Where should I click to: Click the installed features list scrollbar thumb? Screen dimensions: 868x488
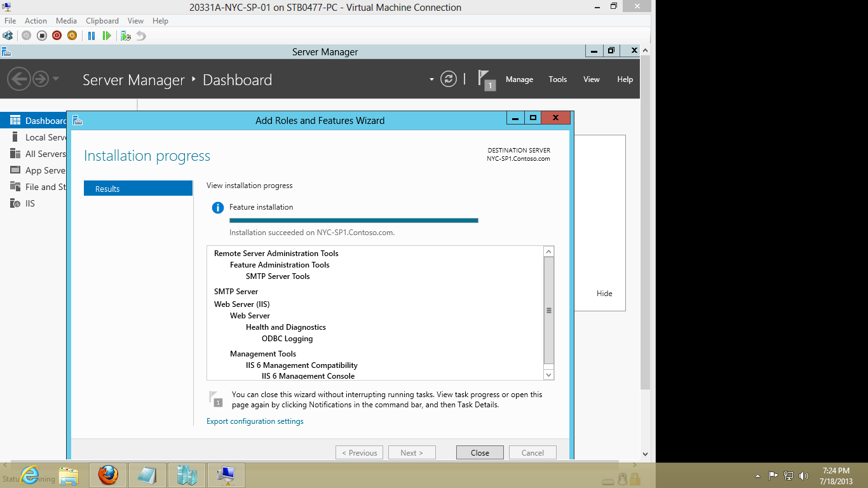549,310
